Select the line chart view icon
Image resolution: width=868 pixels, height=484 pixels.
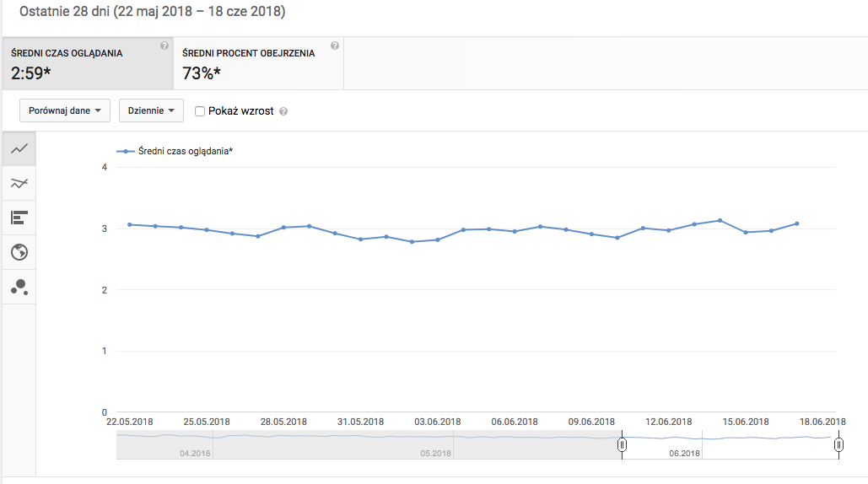[19, 148]
